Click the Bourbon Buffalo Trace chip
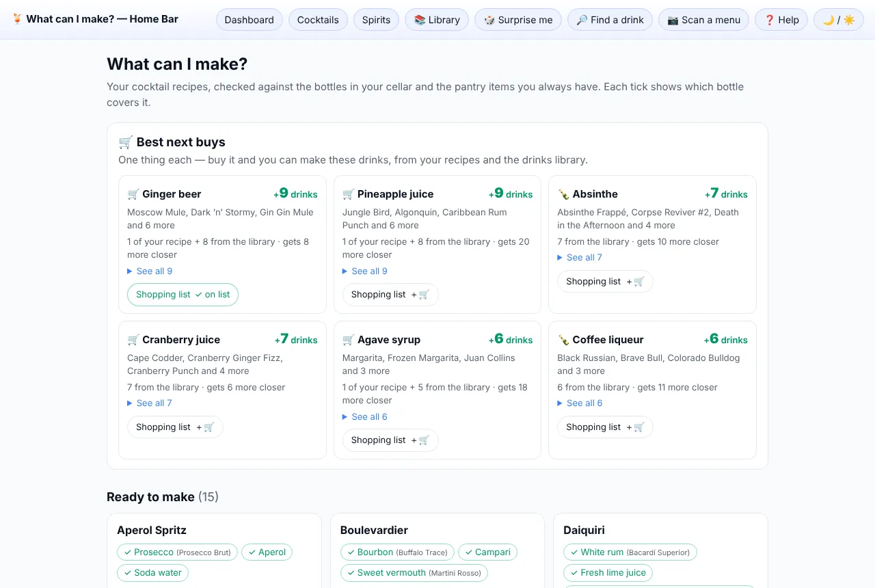This screenshot has height=588, width=875. point(398,552)
